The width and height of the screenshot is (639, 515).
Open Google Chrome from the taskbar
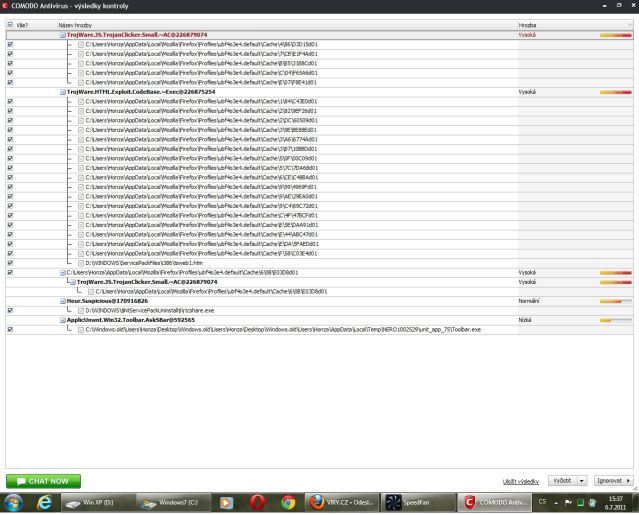click(288, 503)
